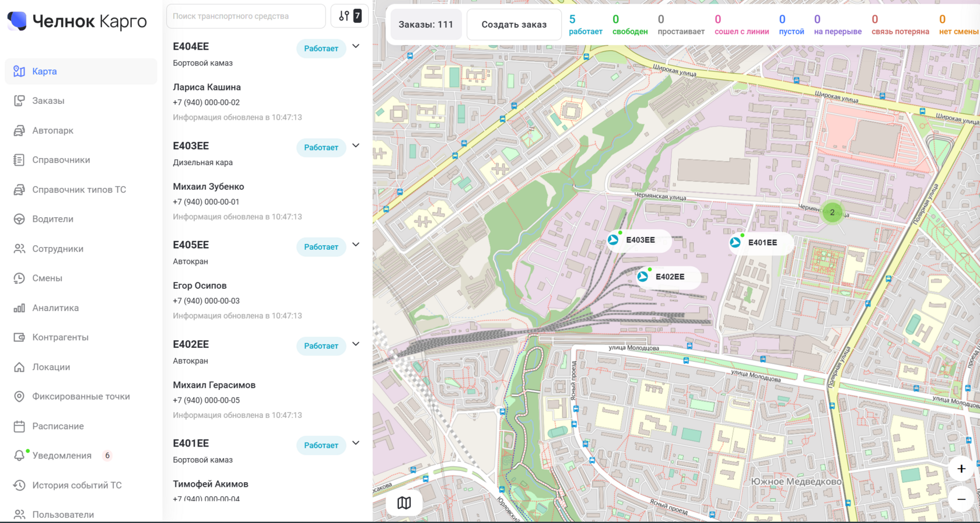Click the Аналитика bar chart icon
The image size is (980, 523).
click(19, 308)
